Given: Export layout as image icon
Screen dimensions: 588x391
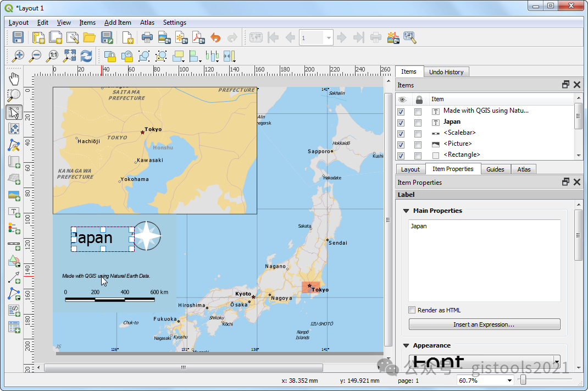Looking at the screenshot, I should (x=164, y=37).
